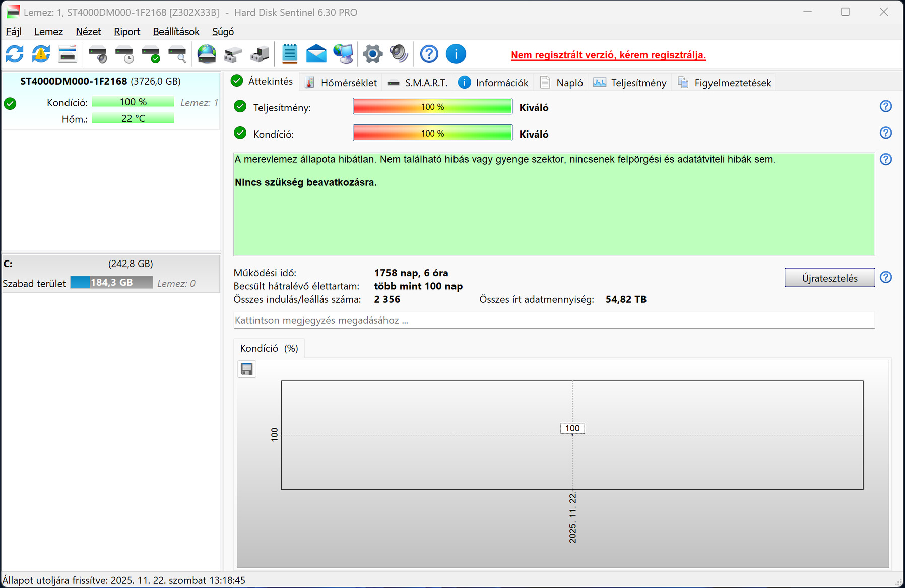Image resolution: width=905 pixels, height=588 pixels.
Task: Click help icon next to Teljesítmény bar
Action: (x=886, y=106)
